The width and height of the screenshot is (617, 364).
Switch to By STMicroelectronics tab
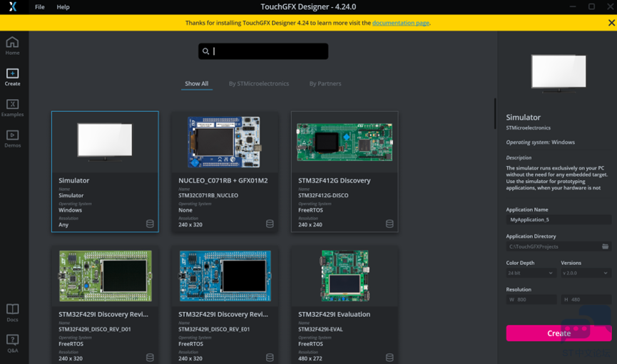pyautogui.click(x=259, y=84)
